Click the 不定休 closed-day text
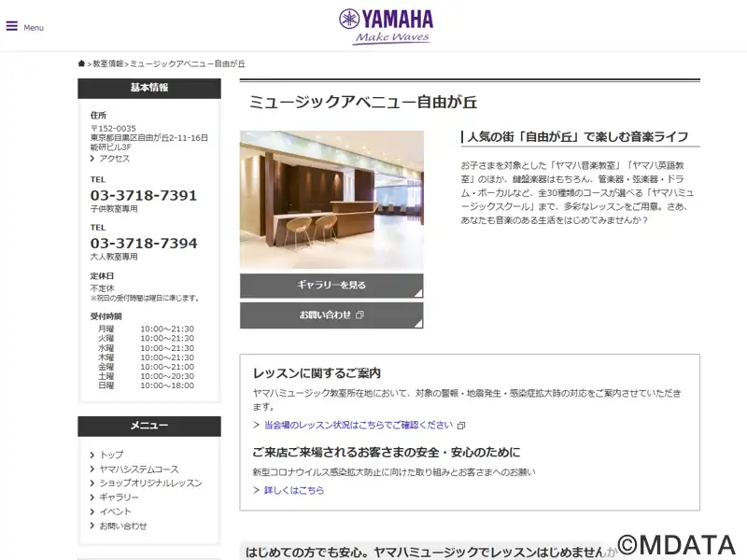Viewport: 747px width, 560px height. [x=103, y=288]
